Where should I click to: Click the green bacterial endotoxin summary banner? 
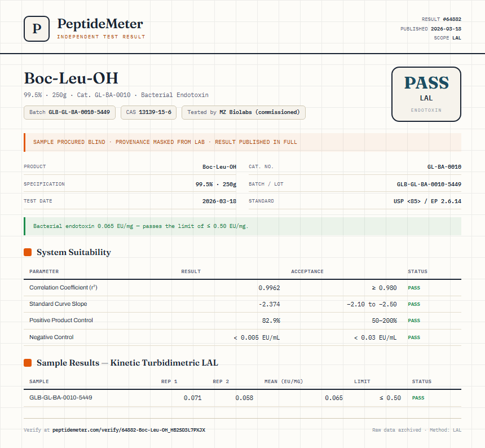[242, 226]
